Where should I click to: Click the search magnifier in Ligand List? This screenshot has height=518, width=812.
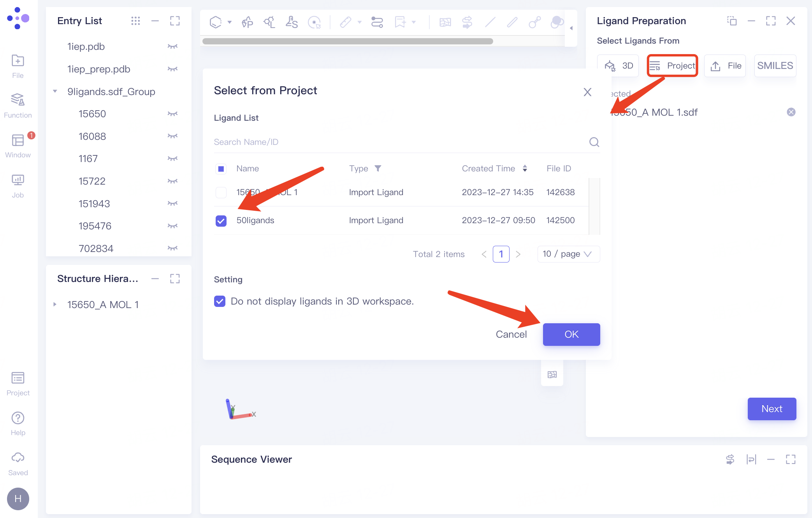point(594,142)
